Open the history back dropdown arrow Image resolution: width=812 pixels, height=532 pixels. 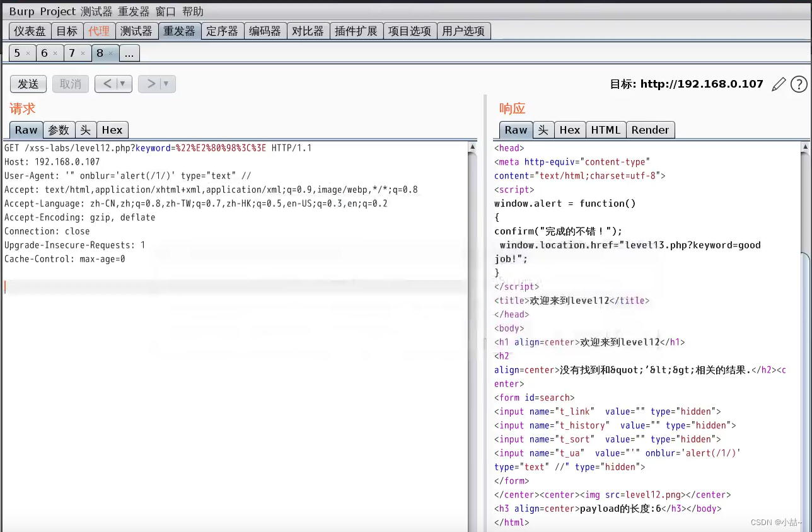(123, 84)
